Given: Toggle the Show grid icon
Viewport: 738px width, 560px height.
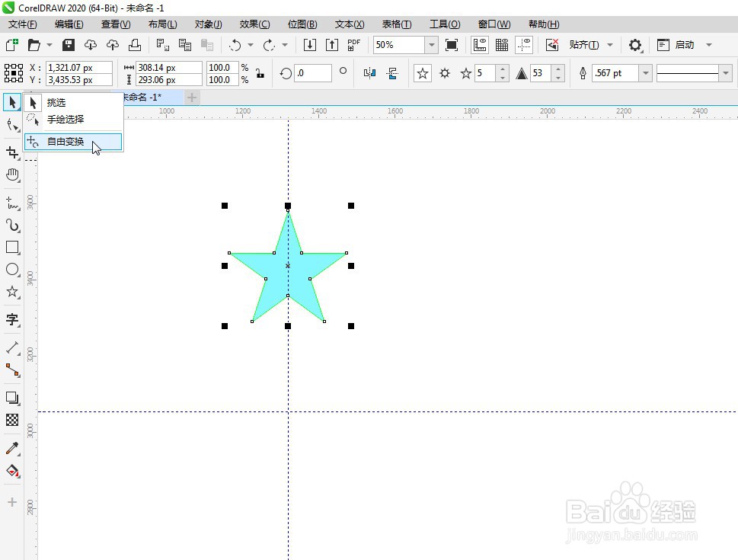Looking at the screenshot, I should point(502,45).
